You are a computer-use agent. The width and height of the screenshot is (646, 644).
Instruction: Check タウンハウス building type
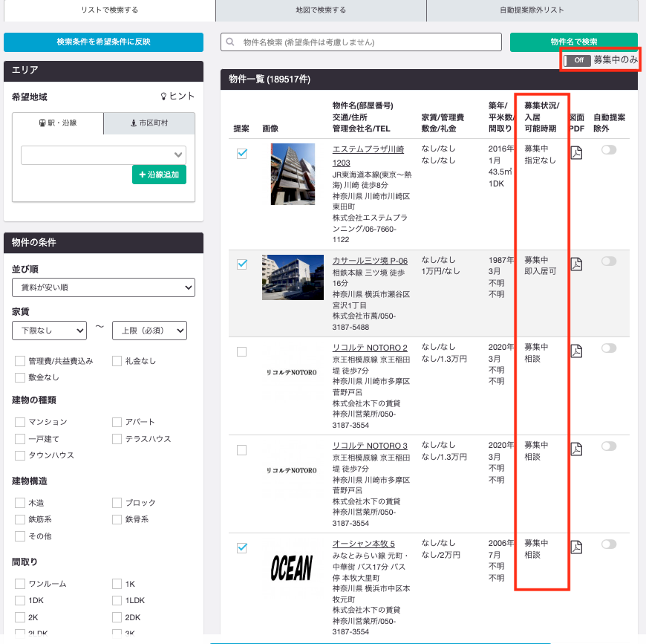[x=20, y=455]
